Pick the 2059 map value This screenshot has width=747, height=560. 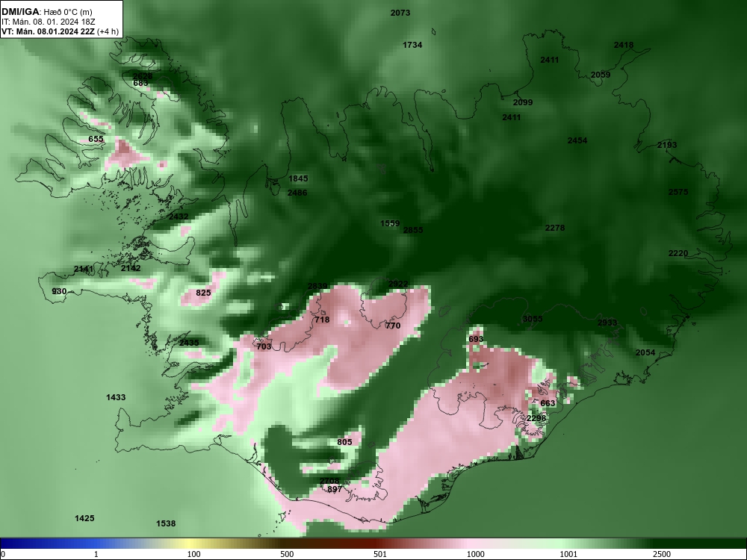[601, 75]
